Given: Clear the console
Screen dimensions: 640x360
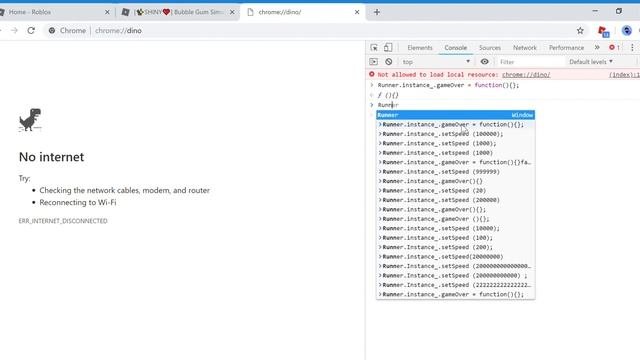Looking at the screenshot, I should click(388, 62).
